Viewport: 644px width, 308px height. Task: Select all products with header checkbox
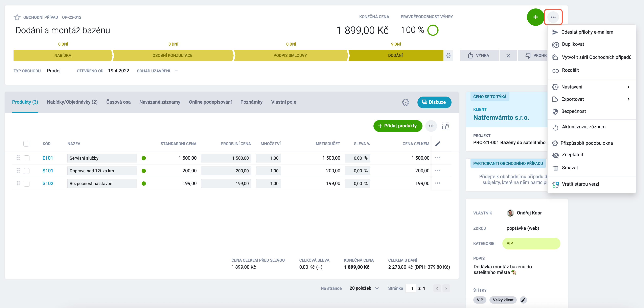point(26,144)
